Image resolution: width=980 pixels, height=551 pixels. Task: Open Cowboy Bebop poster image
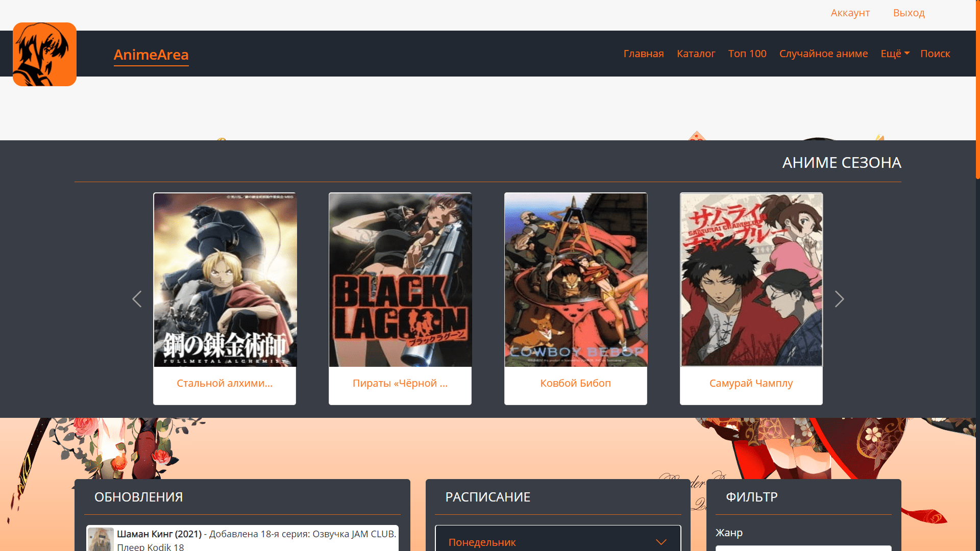tap(576, 280)
